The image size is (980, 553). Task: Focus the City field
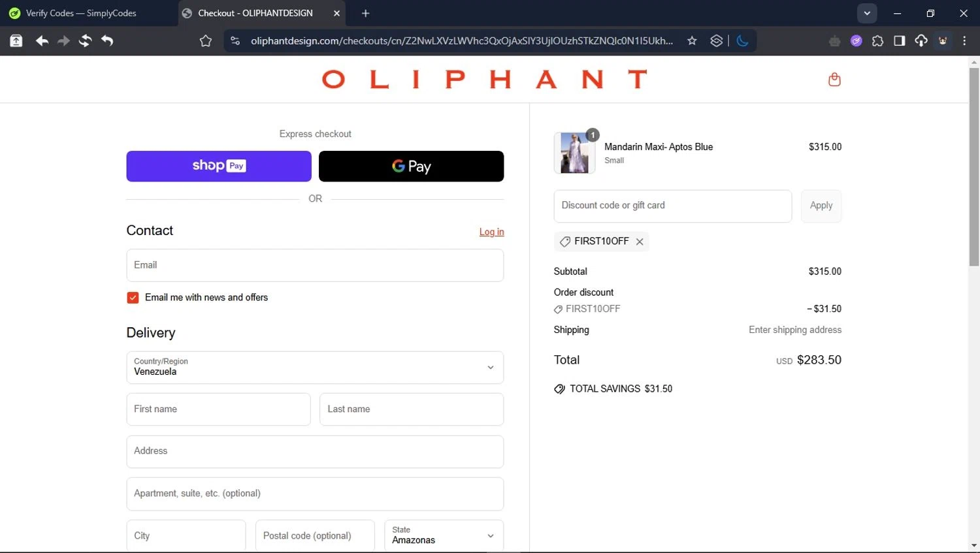(x=186, y=535)
